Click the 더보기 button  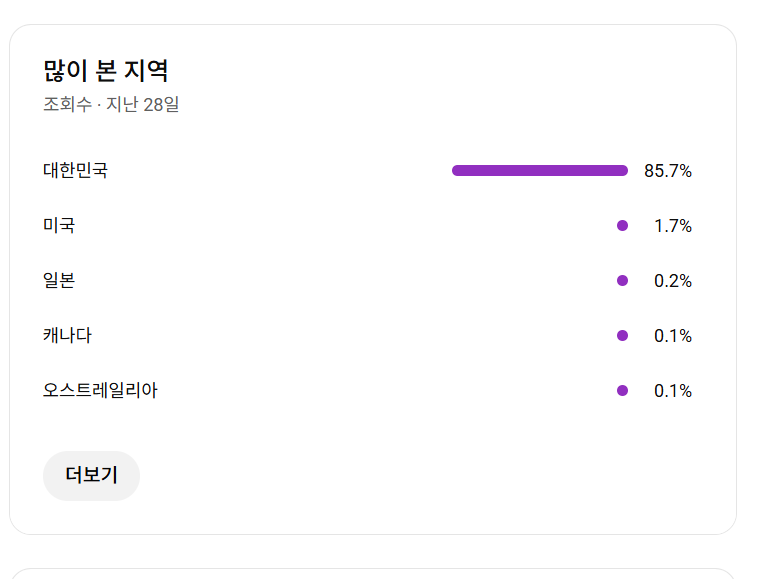tap(91, 475)
